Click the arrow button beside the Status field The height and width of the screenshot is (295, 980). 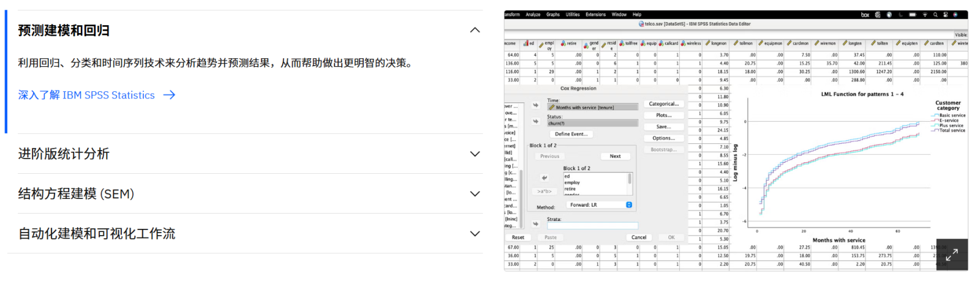click(535, 121)
